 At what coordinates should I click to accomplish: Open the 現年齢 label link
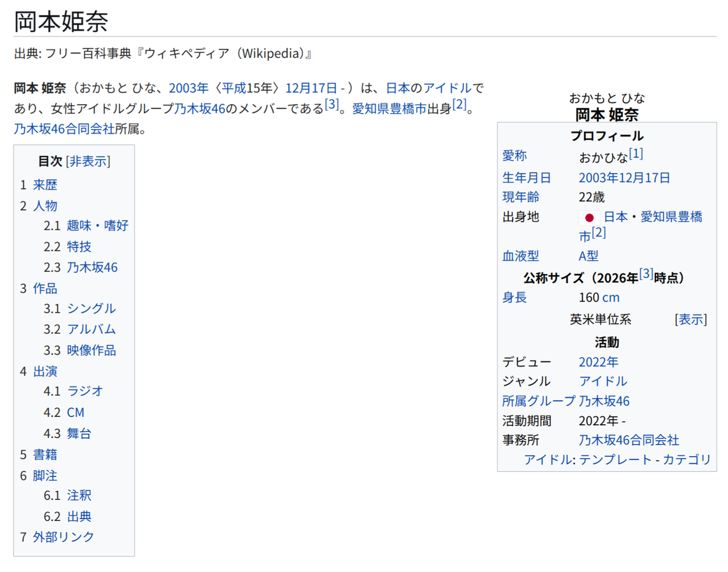[x=520, y=197]
